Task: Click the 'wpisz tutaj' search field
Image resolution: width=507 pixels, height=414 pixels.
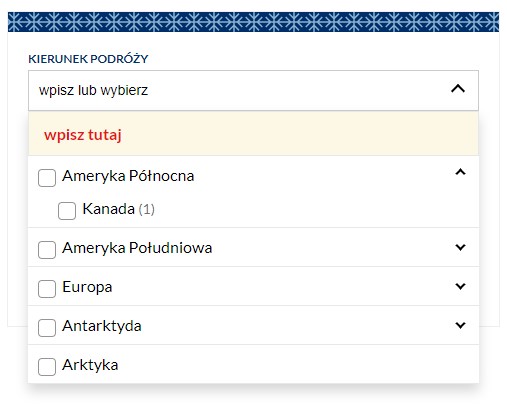Action: (253, 134)
